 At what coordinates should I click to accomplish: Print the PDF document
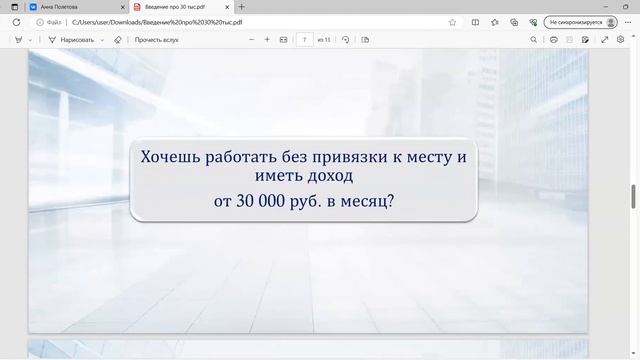click(553, 40)
